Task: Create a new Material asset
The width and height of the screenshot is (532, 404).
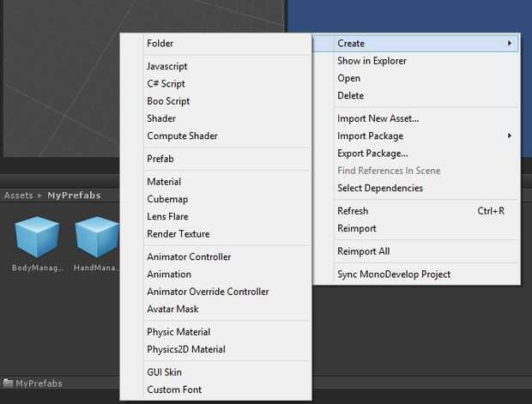Action: [x=164, y=182]
